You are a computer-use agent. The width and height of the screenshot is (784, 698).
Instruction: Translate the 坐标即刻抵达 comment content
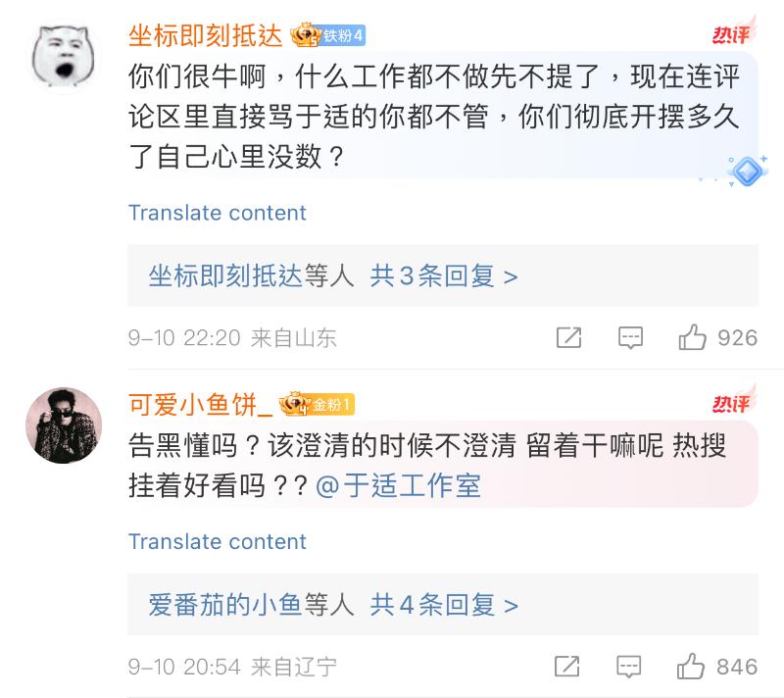point(217,213)
